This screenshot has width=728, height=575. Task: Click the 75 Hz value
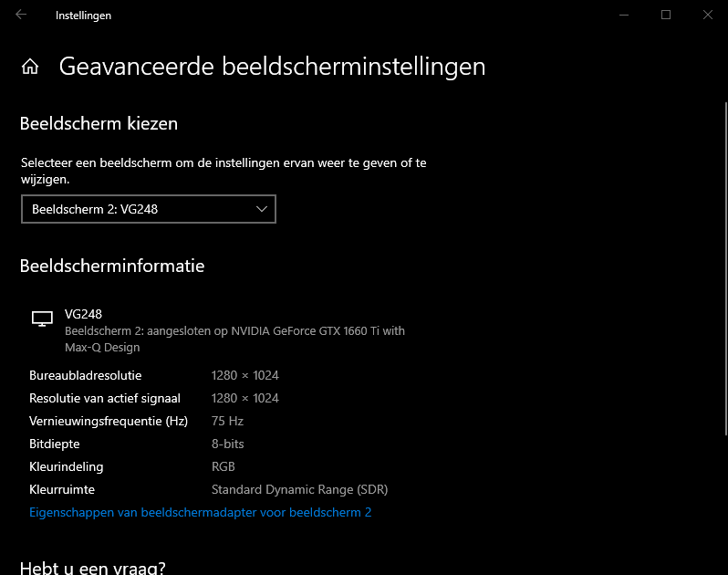click(227, 422)
